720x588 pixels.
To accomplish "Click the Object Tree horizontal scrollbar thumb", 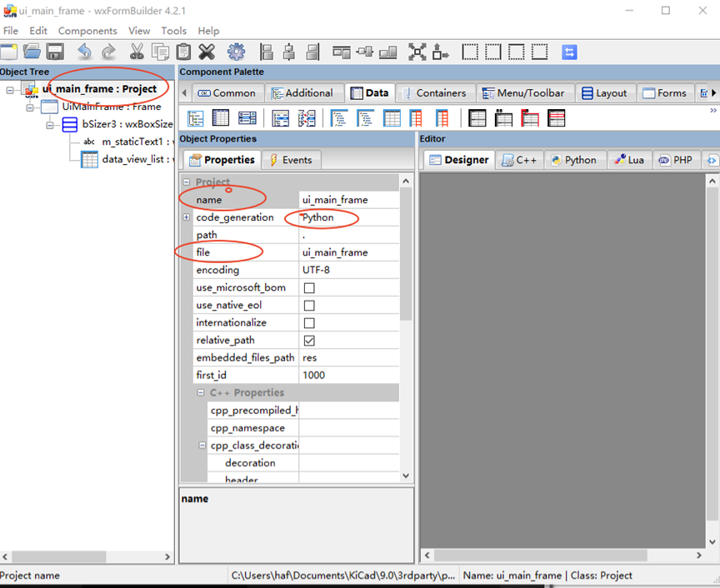I will (59, 556).
